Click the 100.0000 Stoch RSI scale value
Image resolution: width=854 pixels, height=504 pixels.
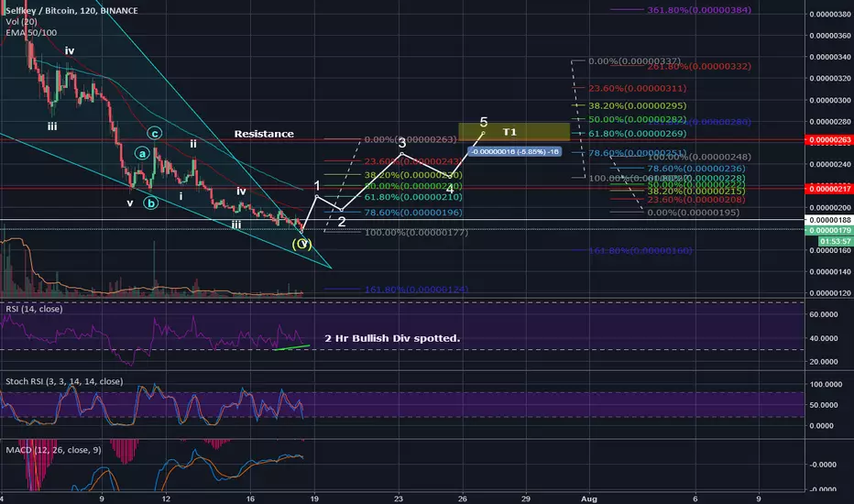[x=824, y=384]
